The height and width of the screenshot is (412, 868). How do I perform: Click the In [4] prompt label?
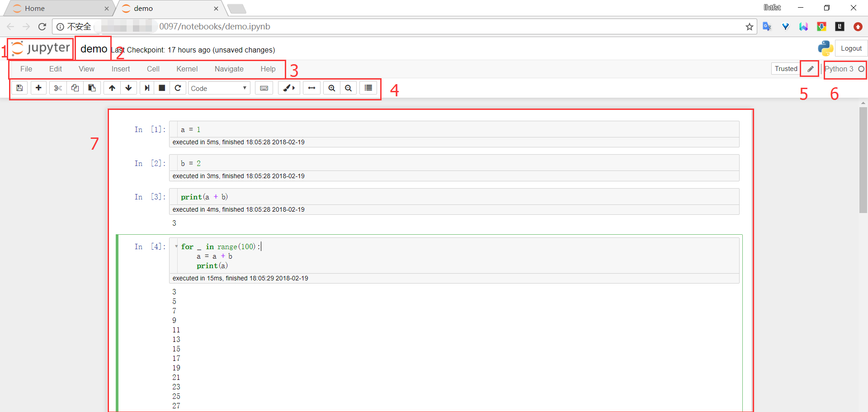click(x=150, y=246)
